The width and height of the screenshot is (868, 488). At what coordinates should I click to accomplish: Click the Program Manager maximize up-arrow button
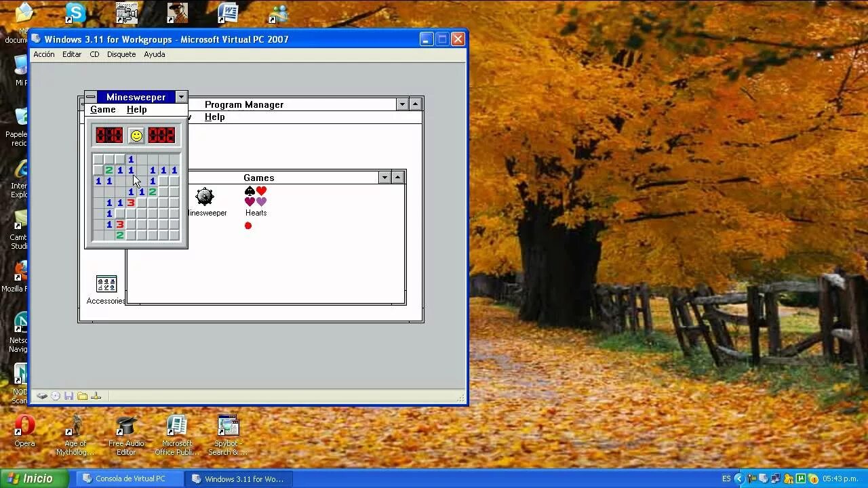(x=416, y=104)
